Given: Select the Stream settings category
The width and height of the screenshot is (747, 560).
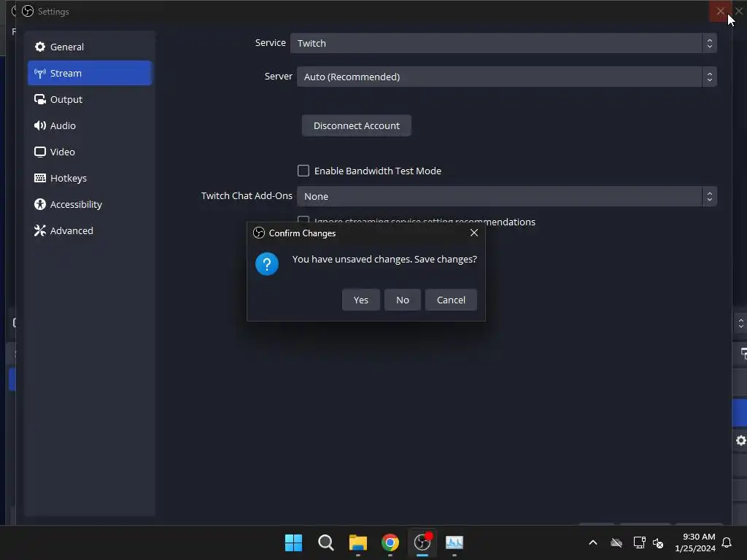Looking at the screenshot, I should coord(90,73).
